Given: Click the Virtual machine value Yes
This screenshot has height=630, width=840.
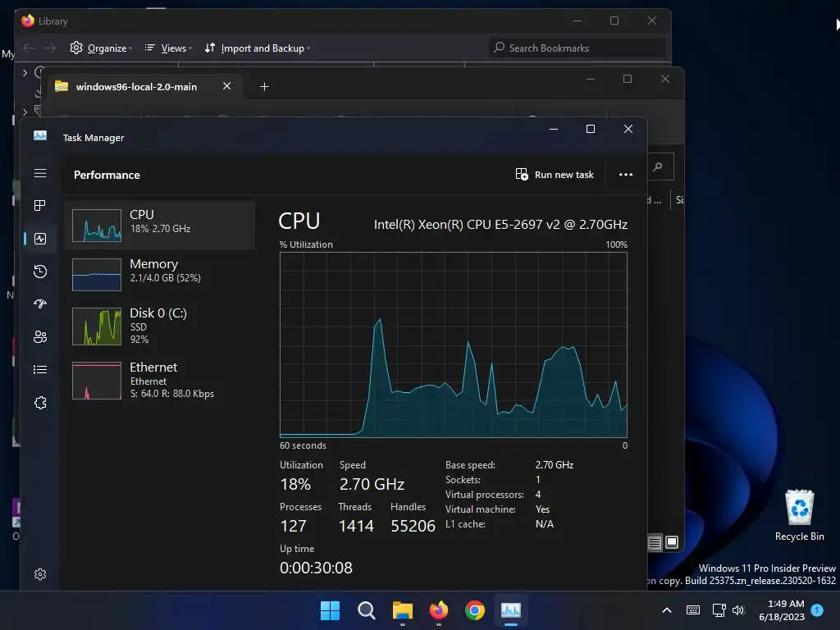Looking at the screenshot, I should click(x=543, y=509).
